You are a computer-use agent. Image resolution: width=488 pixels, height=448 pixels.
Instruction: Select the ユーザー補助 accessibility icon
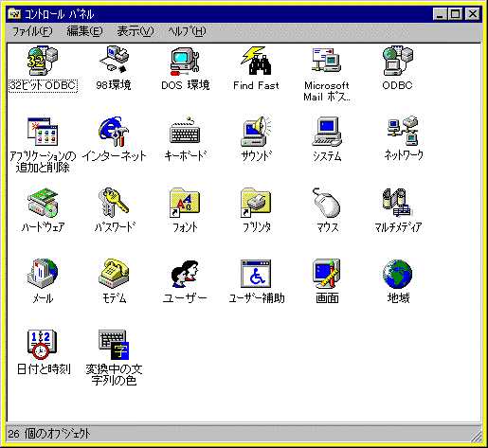click(x=256, y=274)
